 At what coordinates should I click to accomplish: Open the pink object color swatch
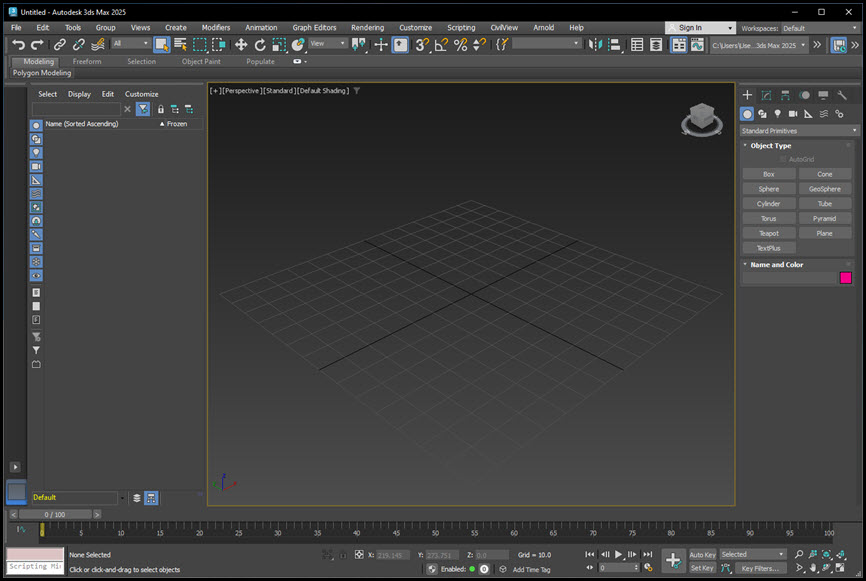click(846, 278)
